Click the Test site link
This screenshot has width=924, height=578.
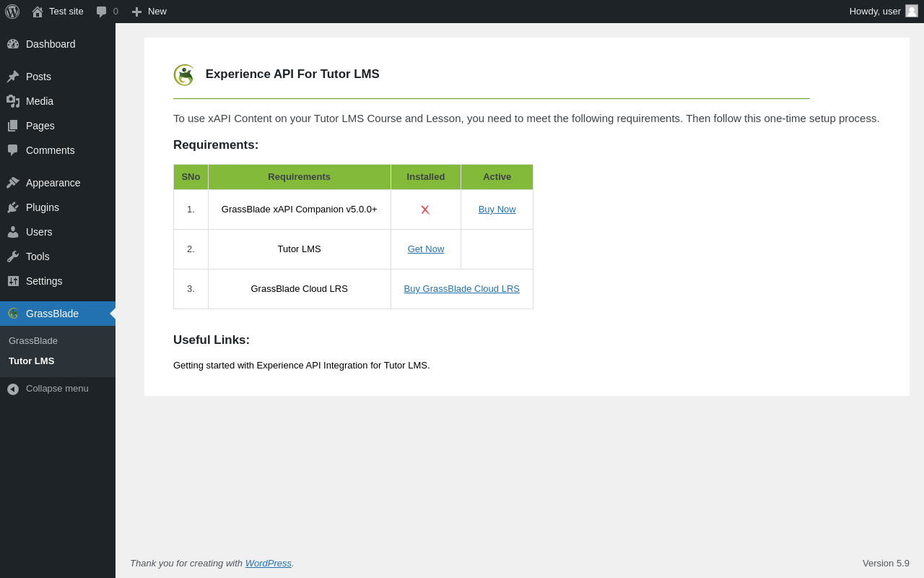58,12
